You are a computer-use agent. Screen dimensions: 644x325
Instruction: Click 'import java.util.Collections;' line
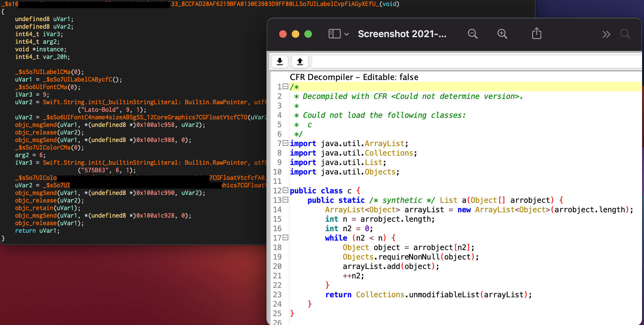tap(354, 153)
